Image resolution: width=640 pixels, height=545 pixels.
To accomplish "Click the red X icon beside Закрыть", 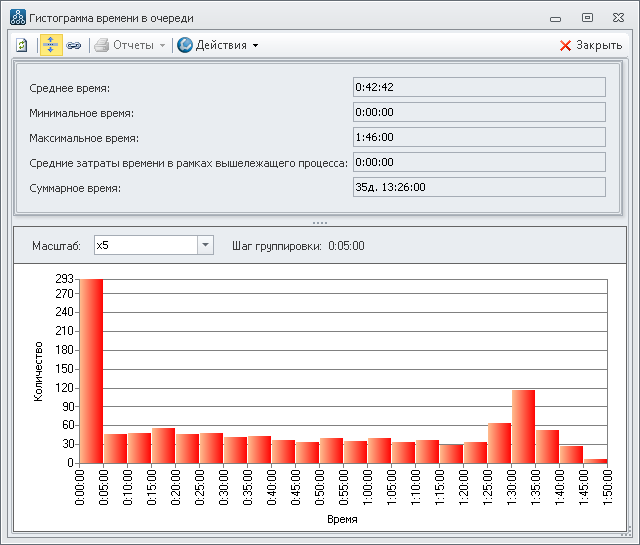I will (565, 45).
